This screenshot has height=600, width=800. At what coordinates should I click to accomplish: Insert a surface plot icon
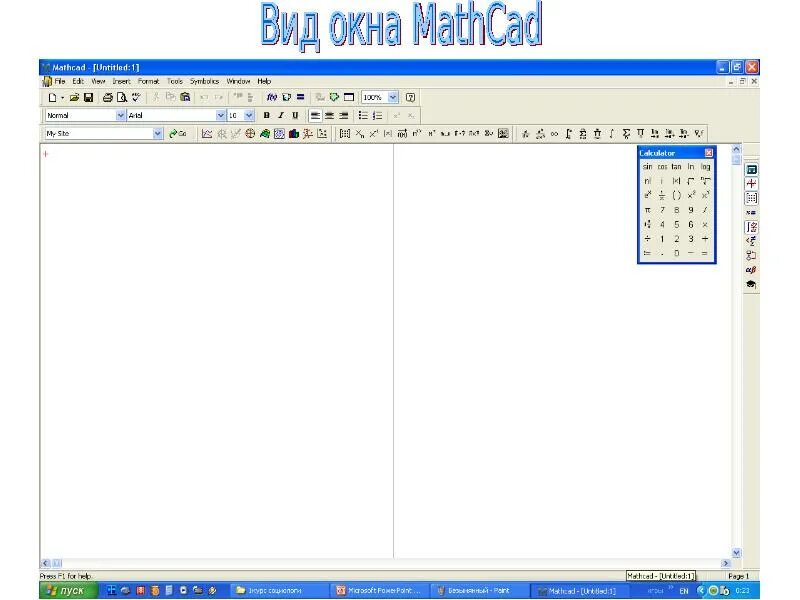tap(265, 134)
